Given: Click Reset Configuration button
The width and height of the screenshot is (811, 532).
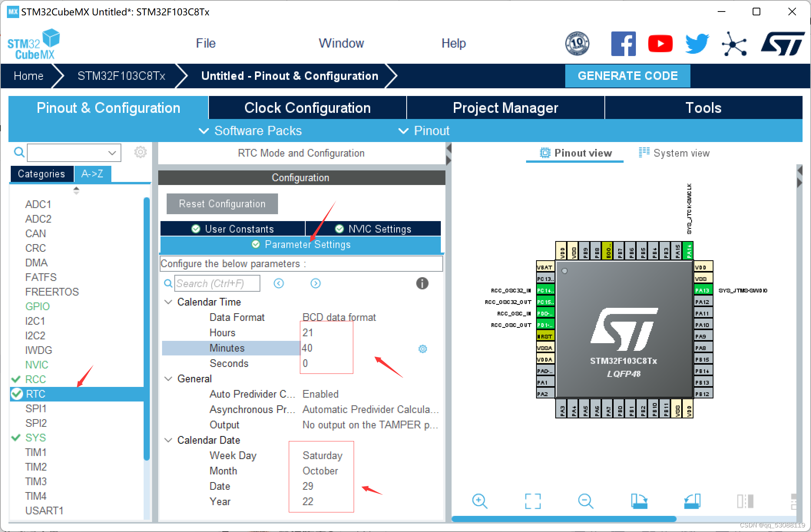Looking at the screenshot, I should point(222,204).
